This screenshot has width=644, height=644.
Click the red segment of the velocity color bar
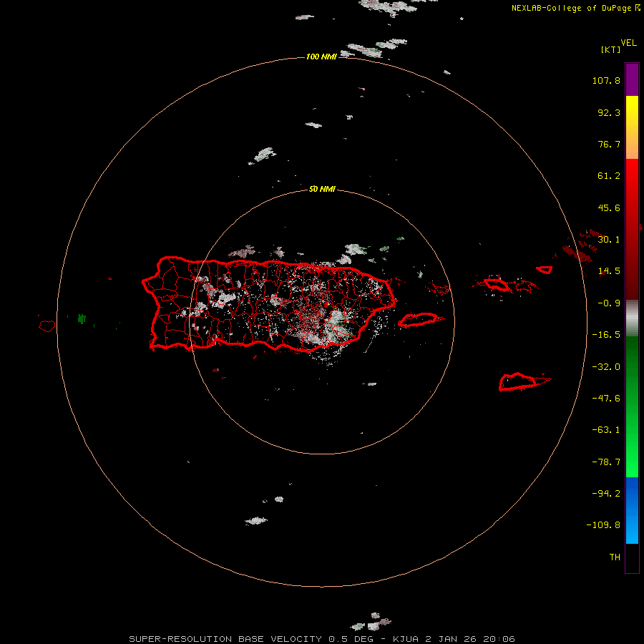click(632, 229)
